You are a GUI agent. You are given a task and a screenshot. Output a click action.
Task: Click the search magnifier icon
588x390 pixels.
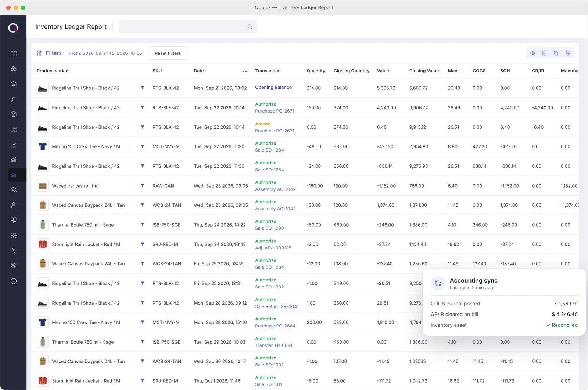[250, 26]
